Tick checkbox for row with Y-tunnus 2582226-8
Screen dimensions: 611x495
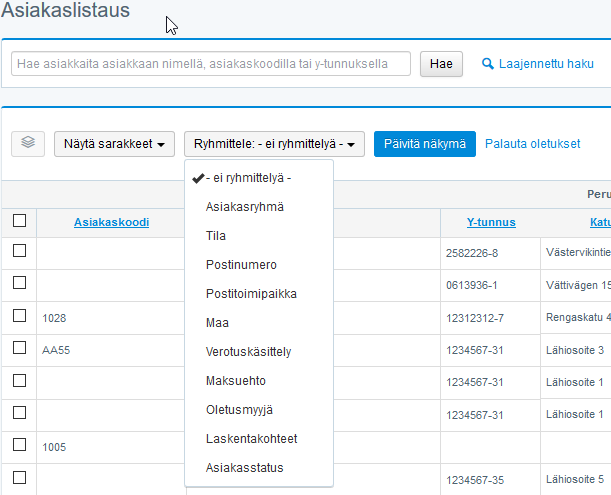pos(19,251)
